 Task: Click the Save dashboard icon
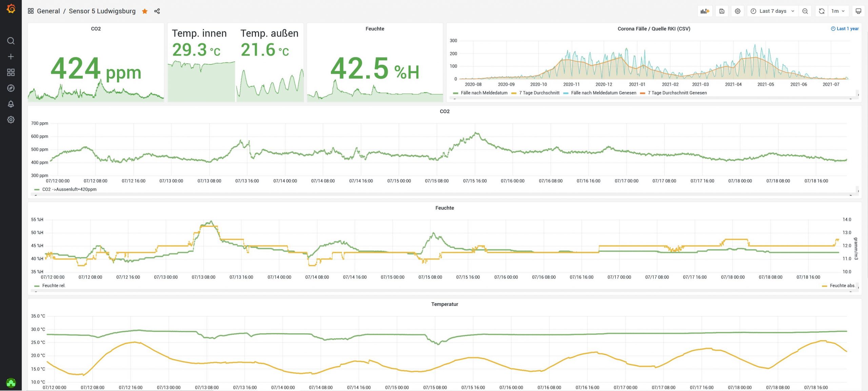pyautogui.click(x=722, y=11)
